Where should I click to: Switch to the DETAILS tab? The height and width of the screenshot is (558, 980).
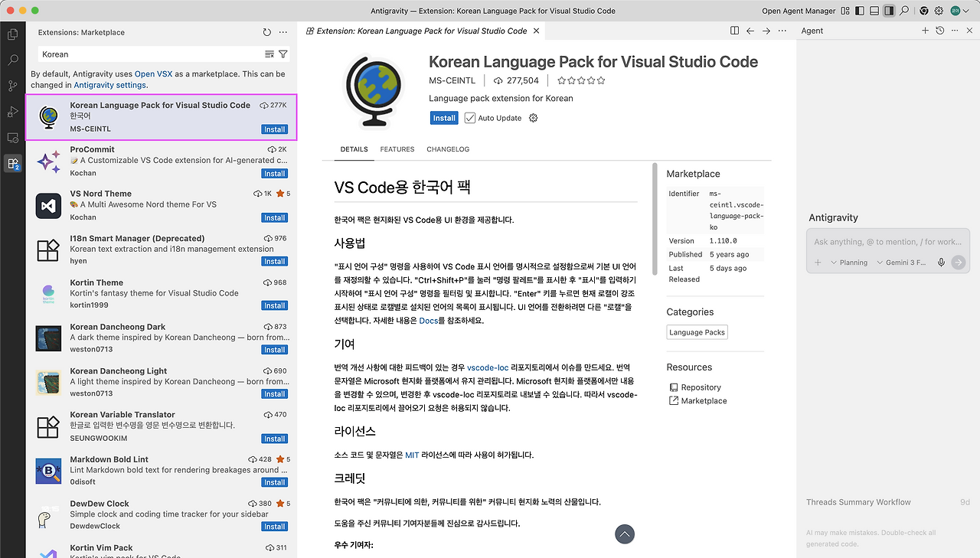[354, 149]
